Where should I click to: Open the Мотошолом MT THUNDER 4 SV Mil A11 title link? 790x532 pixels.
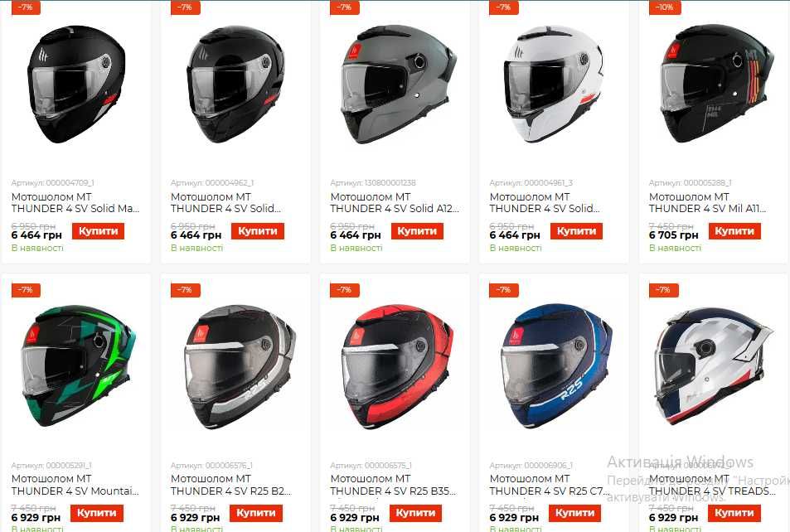[x=707, y=202]
